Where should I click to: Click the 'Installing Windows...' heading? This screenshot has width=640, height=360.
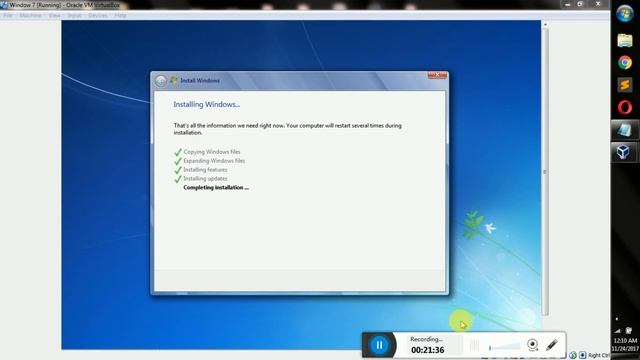coord(207,104)
